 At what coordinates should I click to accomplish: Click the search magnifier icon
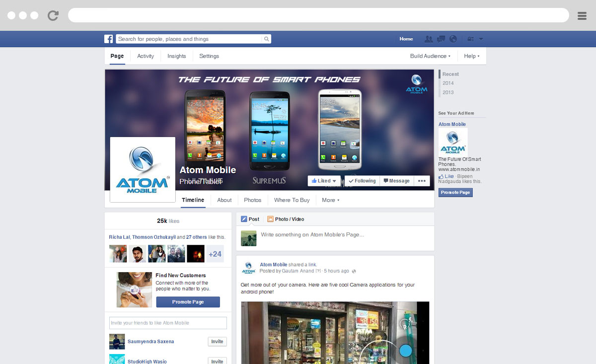pos(266,39)
